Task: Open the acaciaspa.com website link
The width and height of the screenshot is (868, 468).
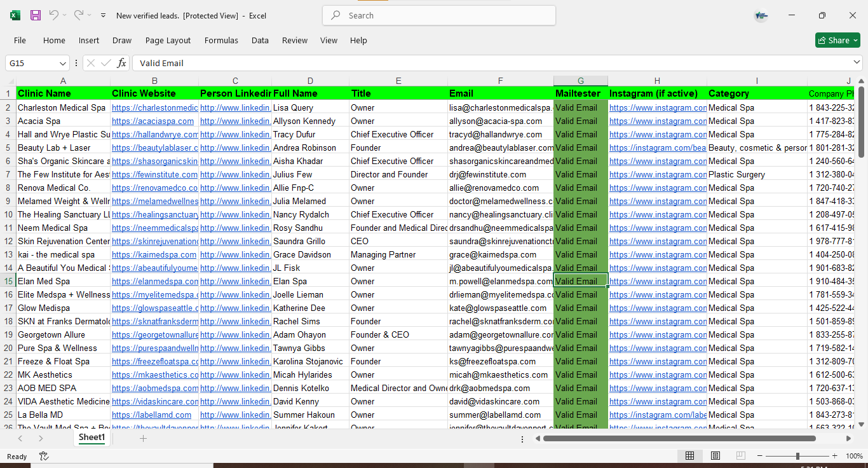Action: [153, 121]
